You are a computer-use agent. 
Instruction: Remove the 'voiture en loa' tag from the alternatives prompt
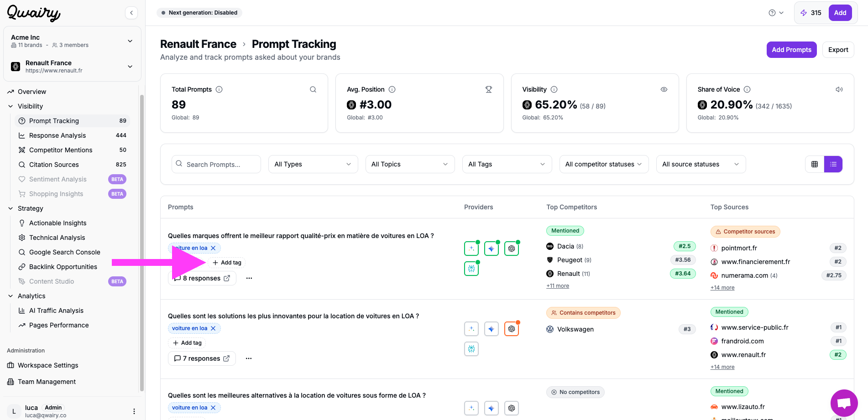[213, 408]
